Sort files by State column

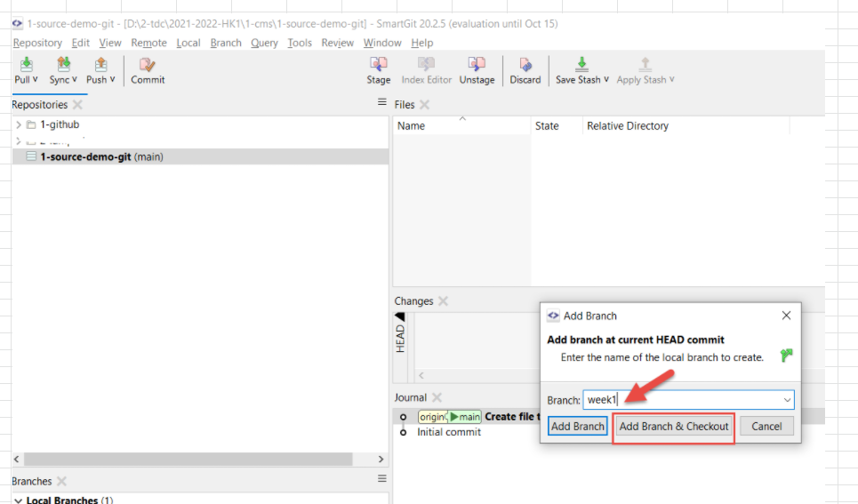coord(556,126)
